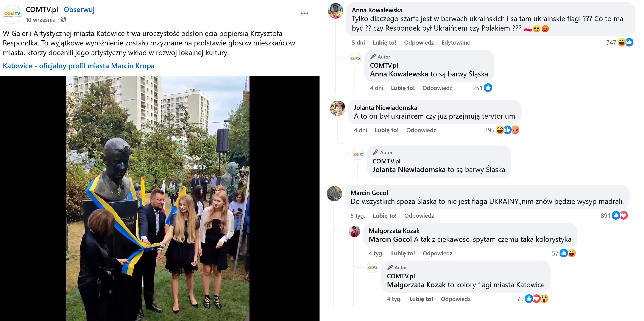The image size is (644, 321).
Task: Show reactions on Anna Kowalewska's comment
Action: pyautogui.click(x=625, y=42)
